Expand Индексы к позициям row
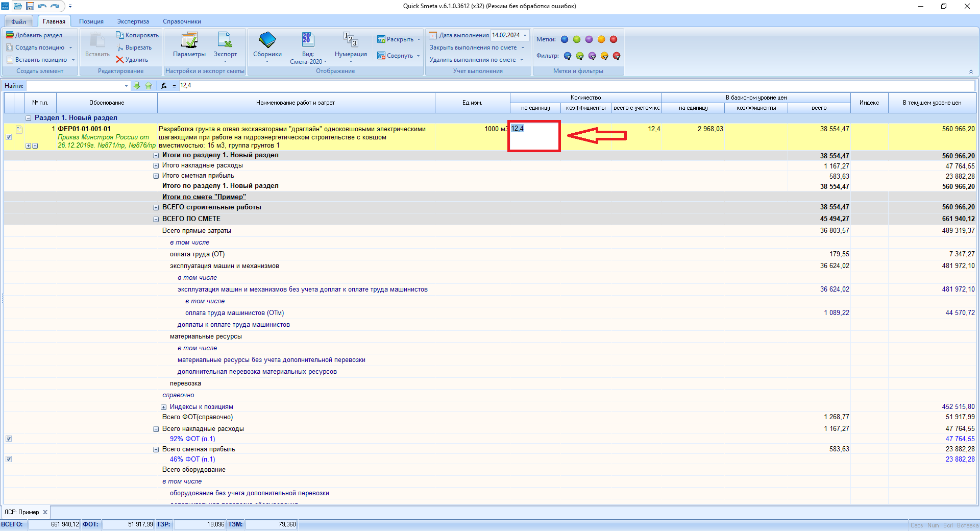 pos(164,407)
